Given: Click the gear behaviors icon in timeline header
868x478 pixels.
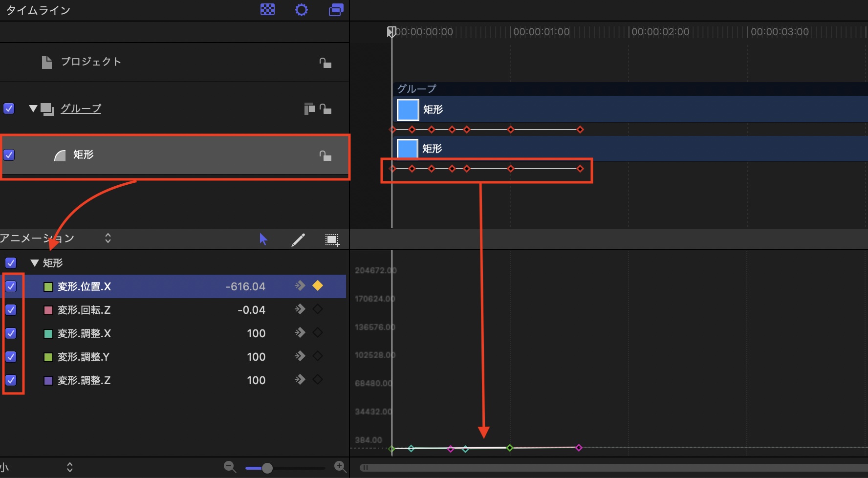Looking at the screenshot, I should click(302, 10).
